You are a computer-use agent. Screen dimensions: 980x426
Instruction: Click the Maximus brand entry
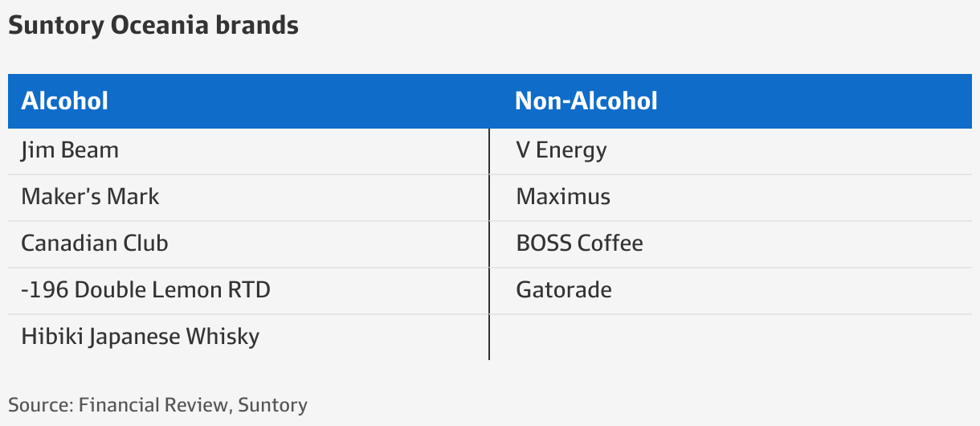point(563,197)
